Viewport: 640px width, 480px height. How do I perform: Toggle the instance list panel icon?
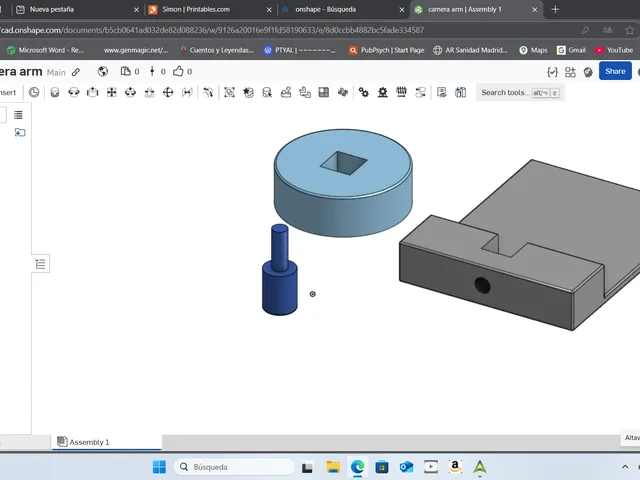coord(18,115)
